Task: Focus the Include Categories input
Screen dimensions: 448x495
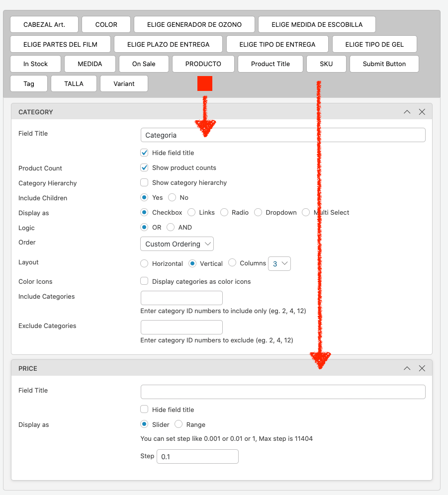Action: click(181, 298)
